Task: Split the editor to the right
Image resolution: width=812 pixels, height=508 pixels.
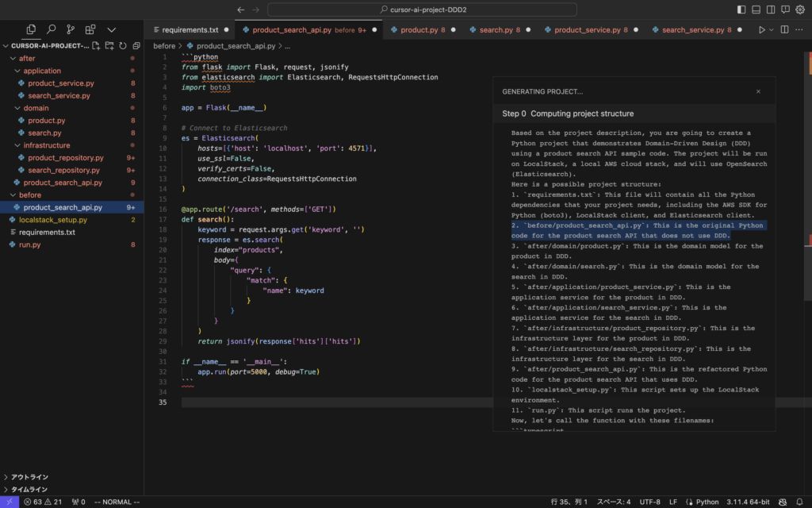Action: pyautogui.click(x=784, y=29)
